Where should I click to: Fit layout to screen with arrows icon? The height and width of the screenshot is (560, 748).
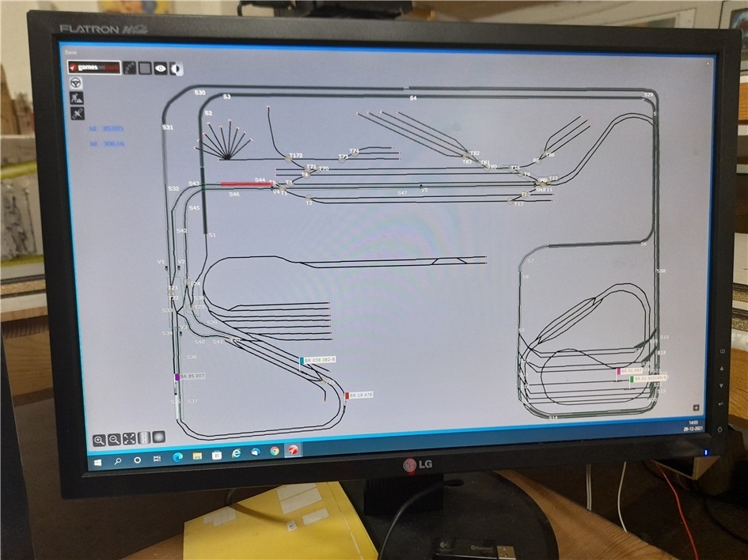(x=129, y=439)
